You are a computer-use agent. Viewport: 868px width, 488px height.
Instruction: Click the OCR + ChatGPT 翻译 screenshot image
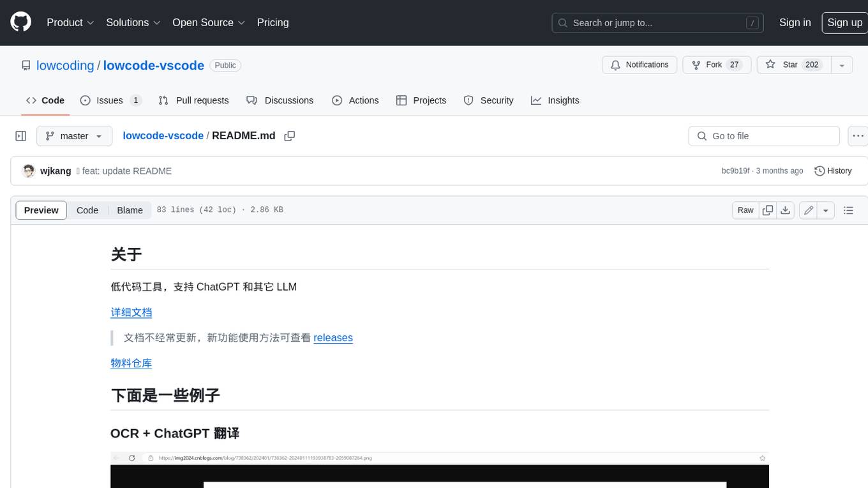tap(440, 470)
